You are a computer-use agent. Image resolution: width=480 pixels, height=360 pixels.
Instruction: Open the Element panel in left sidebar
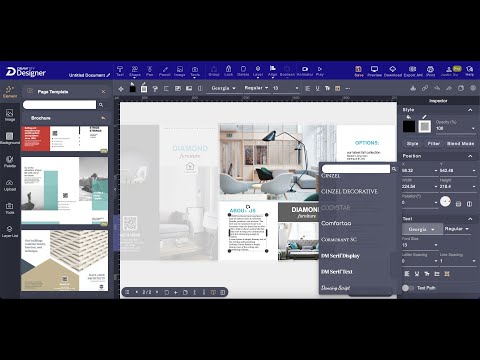tap(10, 92)
